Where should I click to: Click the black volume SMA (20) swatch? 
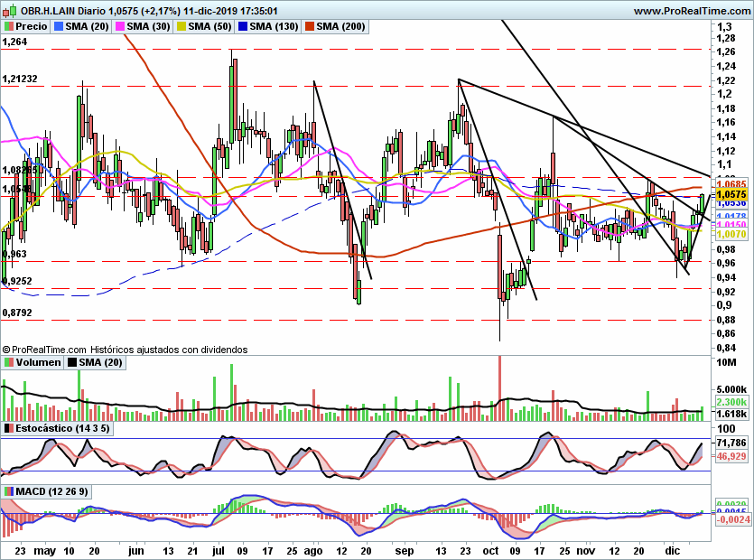pyautogui.click(x=73, y=363)
